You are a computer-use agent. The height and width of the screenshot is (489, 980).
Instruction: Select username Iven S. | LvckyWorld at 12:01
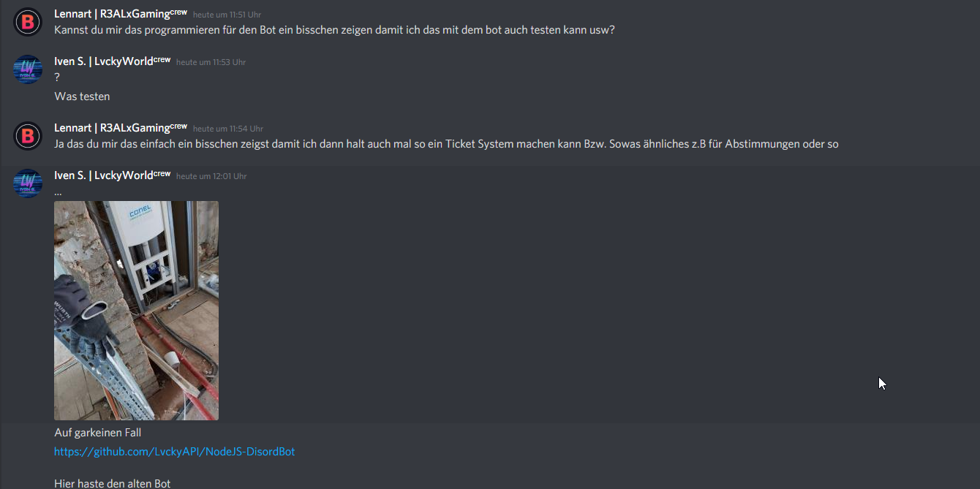pos(103,175)
